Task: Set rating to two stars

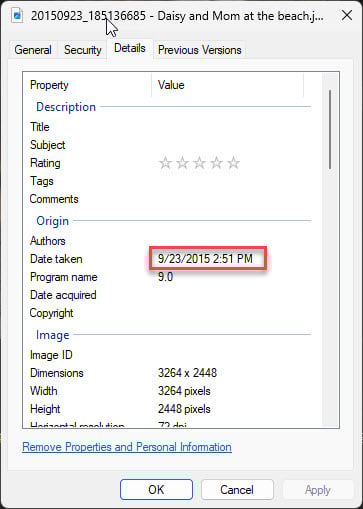Action: click(182, 163)
